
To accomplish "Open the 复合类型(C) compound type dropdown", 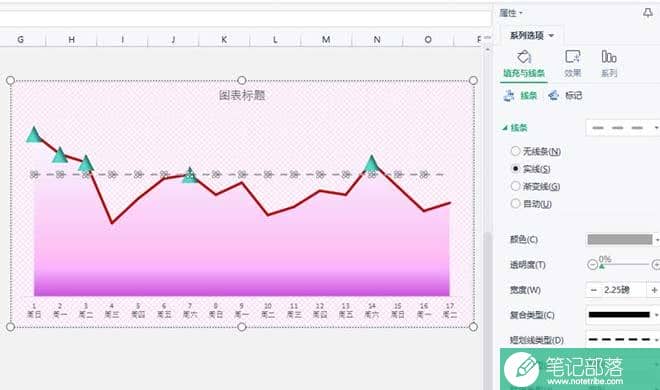I will (x=623, y=315).
